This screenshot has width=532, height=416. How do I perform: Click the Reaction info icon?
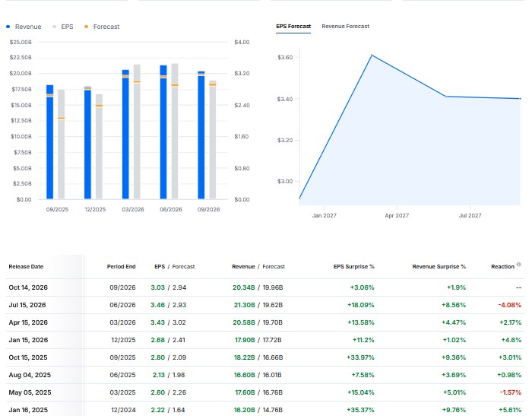[x=519, y=265]
